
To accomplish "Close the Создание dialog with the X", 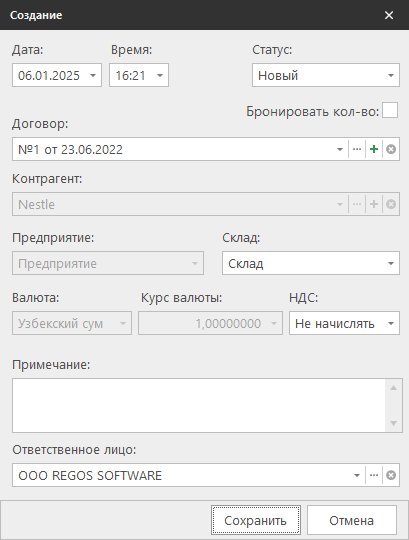I will pyautogui.click(x=389, y=15).
